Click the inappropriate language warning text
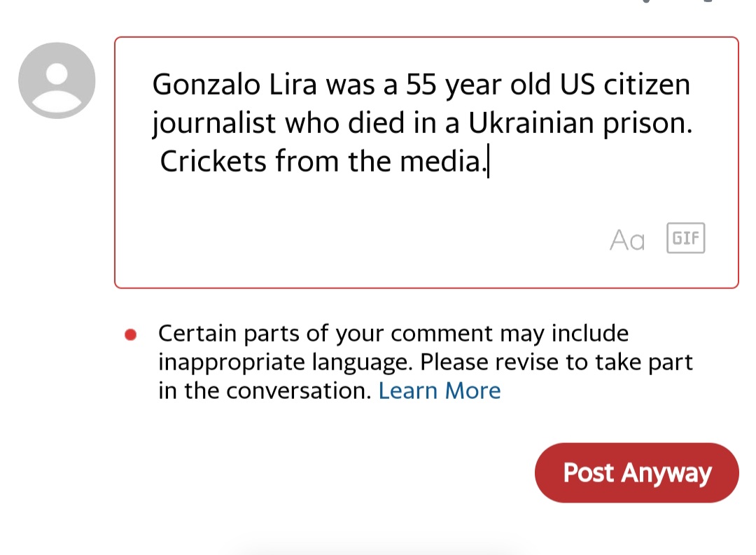Screen dimensions: 756x555 [x=426, y=363]
